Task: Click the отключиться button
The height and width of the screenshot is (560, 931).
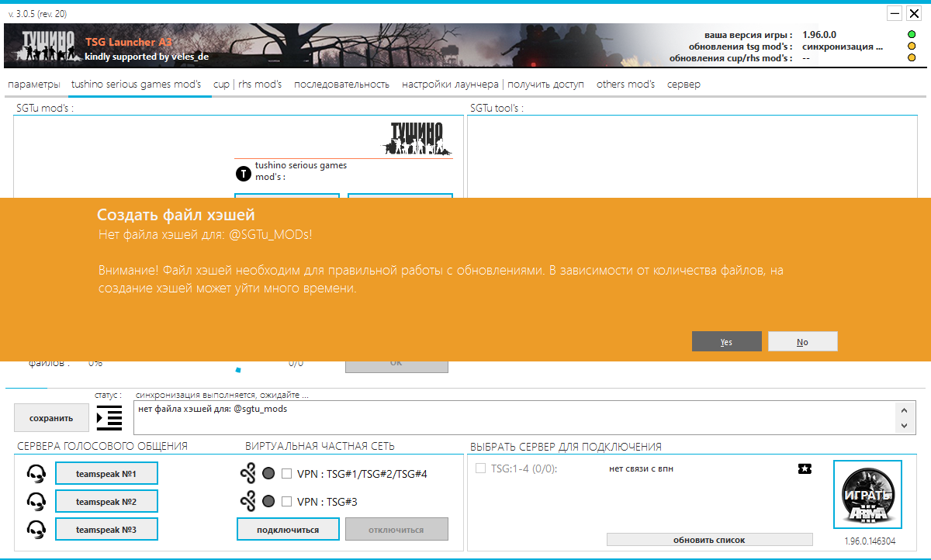Action: [x=396, y=530]
